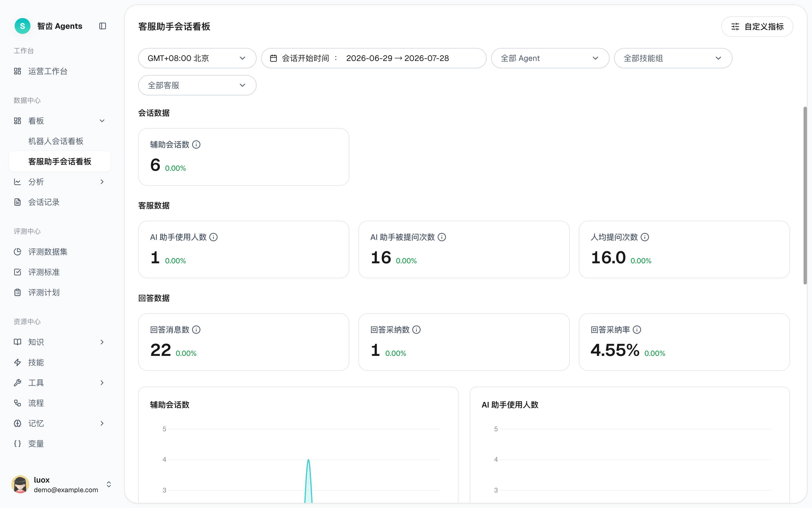Screen dimensions: 812x508
Task: Click the demo@example.com email text
Action: pyautogui.click(x=66, y=490)
